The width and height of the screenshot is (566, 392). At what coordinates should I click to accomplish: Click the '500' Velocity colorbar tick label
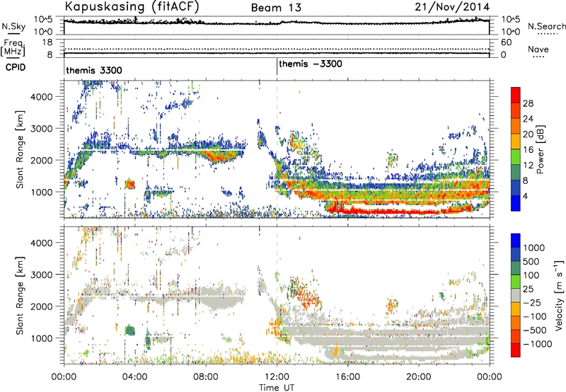coord(531,261)
